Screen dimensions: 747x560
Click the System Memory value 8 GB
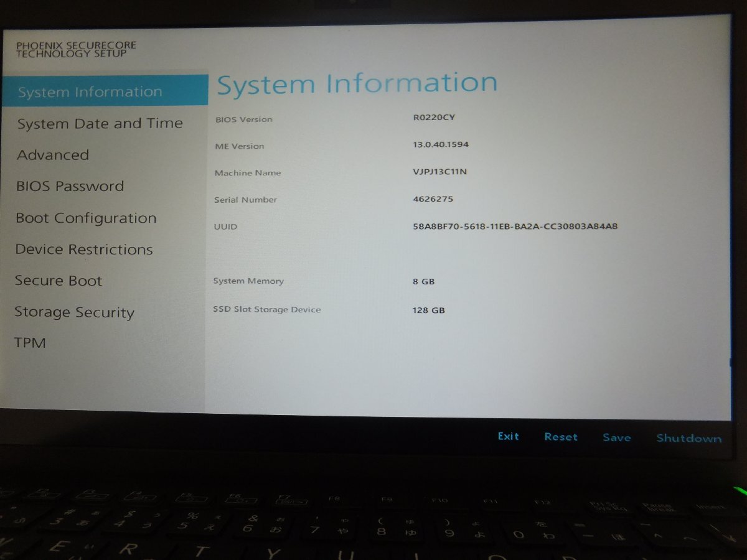point(423,281)
